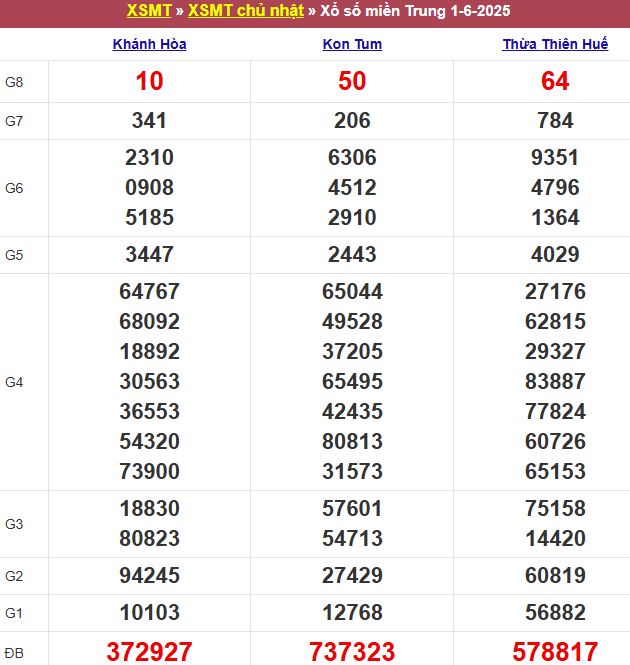
Task: Select G1 number 12768
Action: tap(352, 612)
